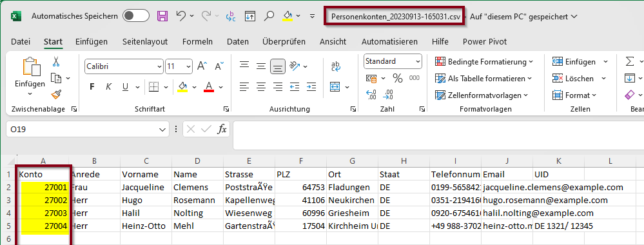Click the Align Right icon
The image size is (644, 245).
point(278,87)
